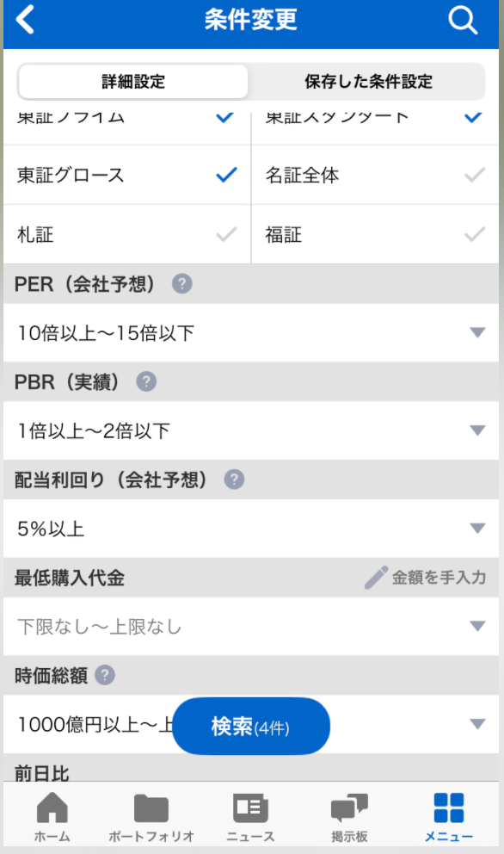This screenshot has height=854, width=504.
Task: Show help for PBR（実績）
Action: [x=146, y=381]
